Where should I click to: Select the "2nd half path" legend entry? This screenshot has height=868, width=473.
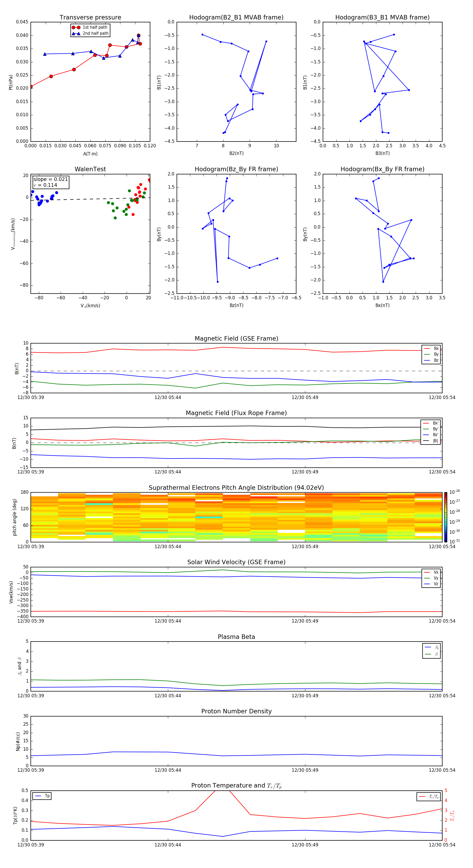(90, 33)
